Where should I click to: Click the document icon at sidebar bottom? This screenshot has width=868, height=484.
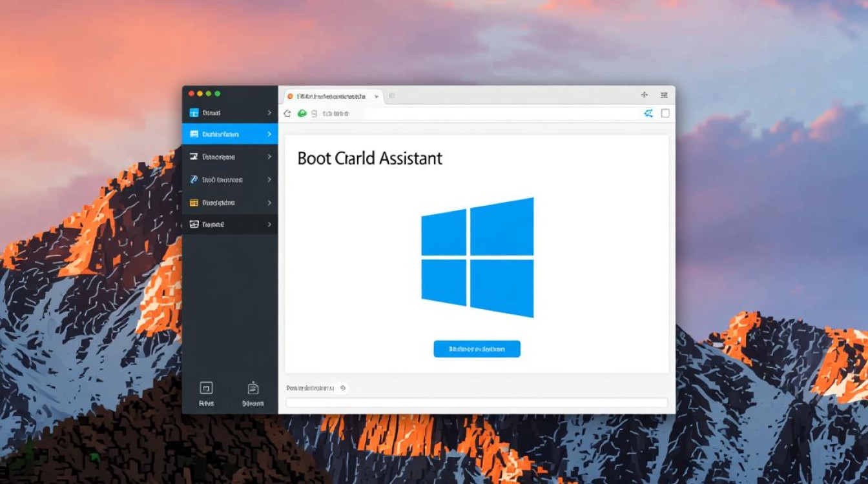253,388
